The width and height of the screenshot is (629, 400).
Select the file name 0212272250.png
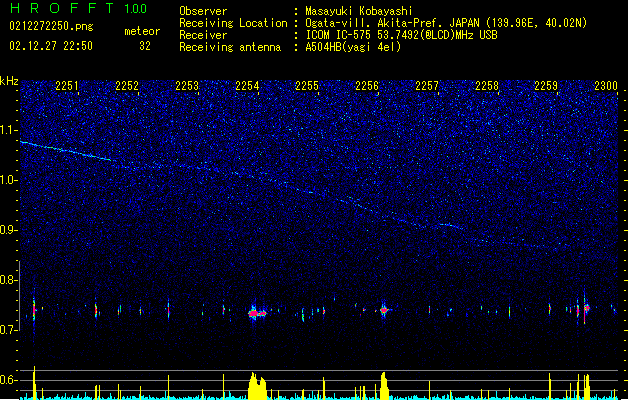coord(51,26)
